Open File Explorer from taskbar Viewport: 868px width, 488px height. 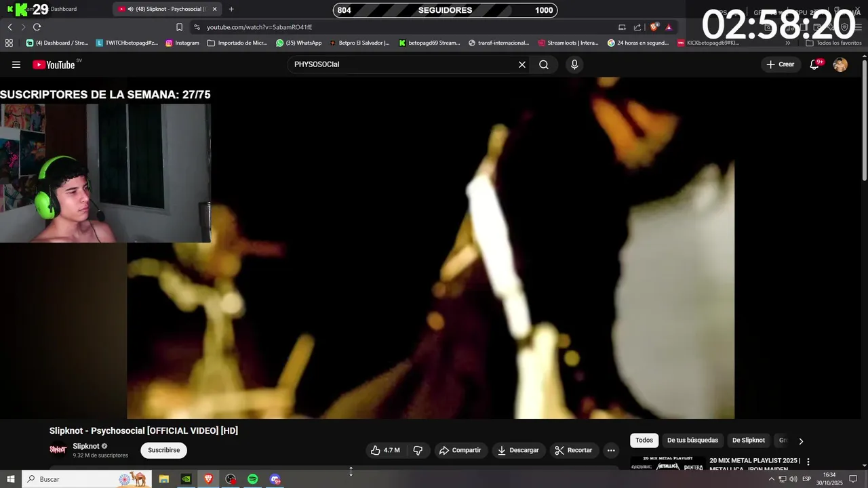pyautogui.click(x=164, y=479)
